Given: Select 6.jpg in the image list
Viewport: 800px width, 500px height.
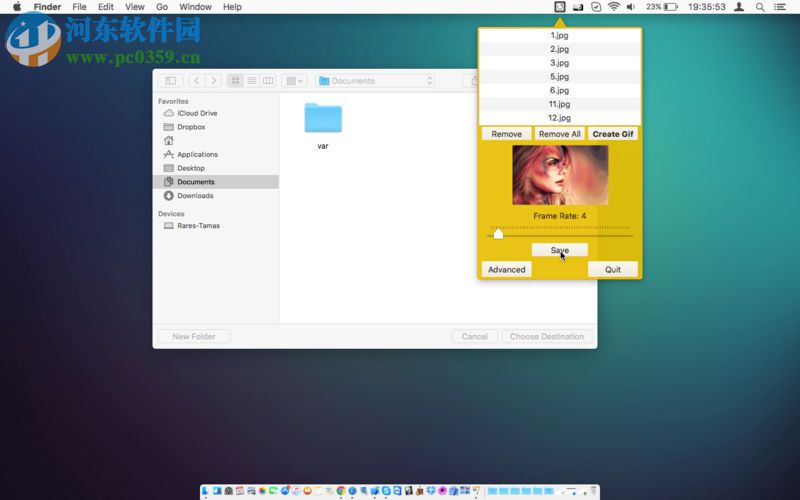Looking at the screenshot, I should pyautogui.click(x=560, y=90).
